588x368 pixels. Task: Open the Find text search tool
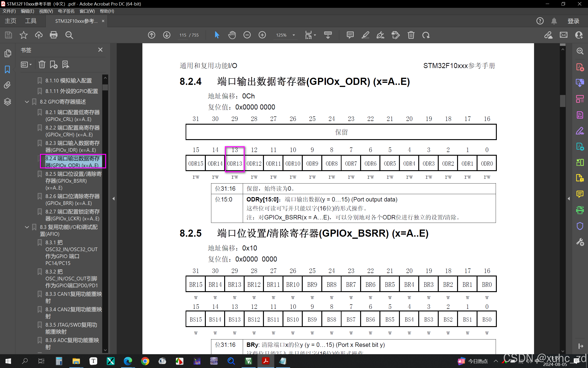69,35
